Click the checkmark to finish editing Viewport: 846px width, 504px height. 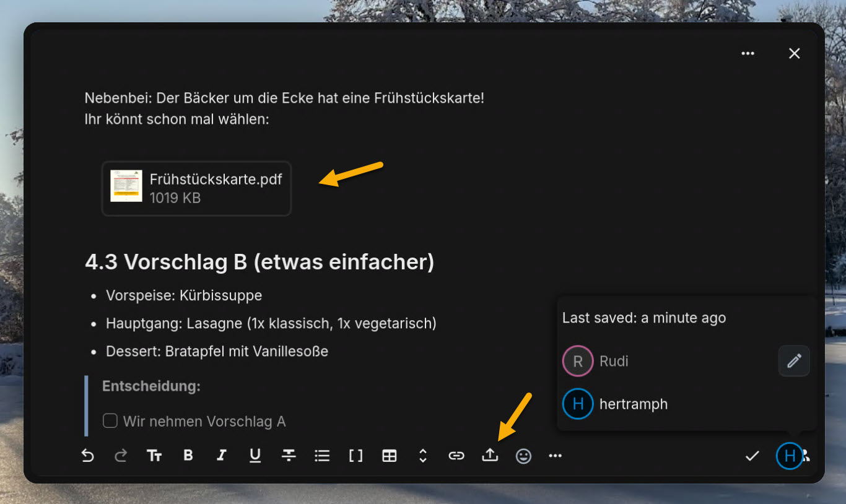(x=752, y=456)
